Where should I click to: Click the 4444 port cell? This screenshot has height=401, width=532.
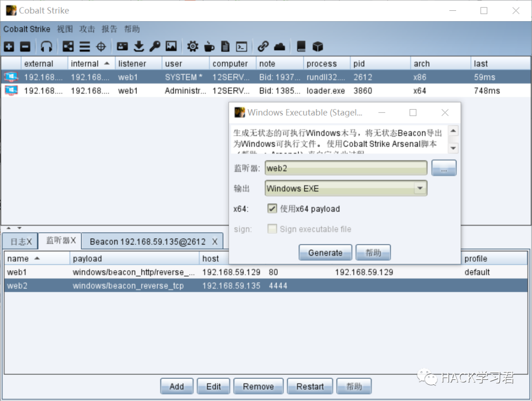click(278, 286)
